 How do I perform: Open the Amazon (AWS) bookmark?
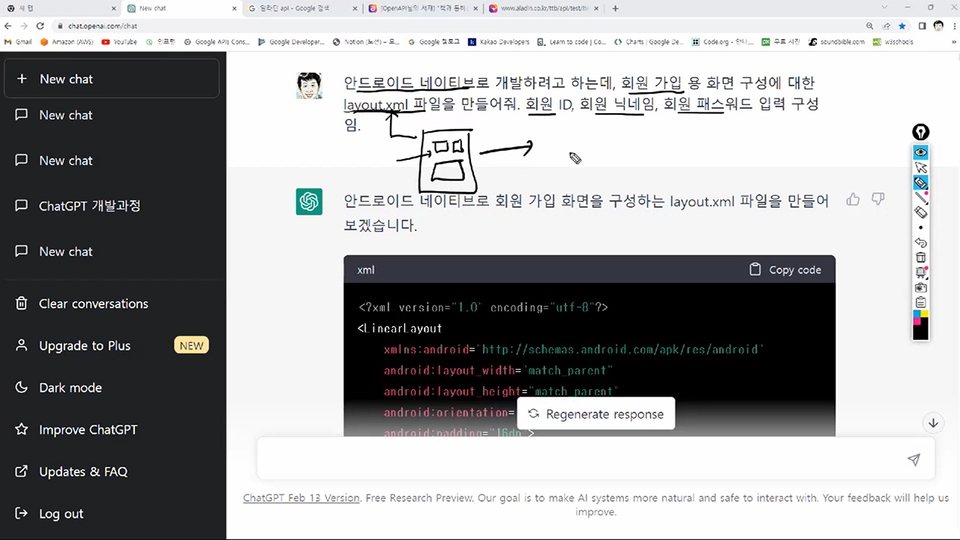pos(67,42)
